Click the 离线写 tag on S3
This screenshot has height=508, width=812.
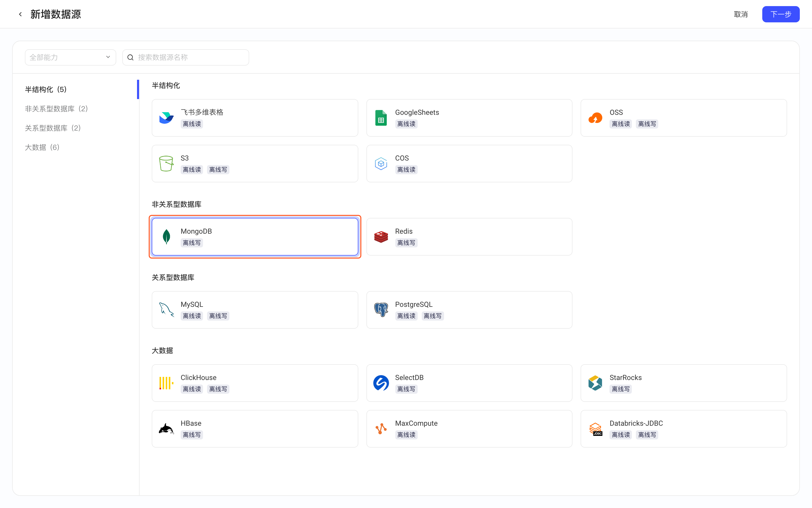click(x=218, y=170)
